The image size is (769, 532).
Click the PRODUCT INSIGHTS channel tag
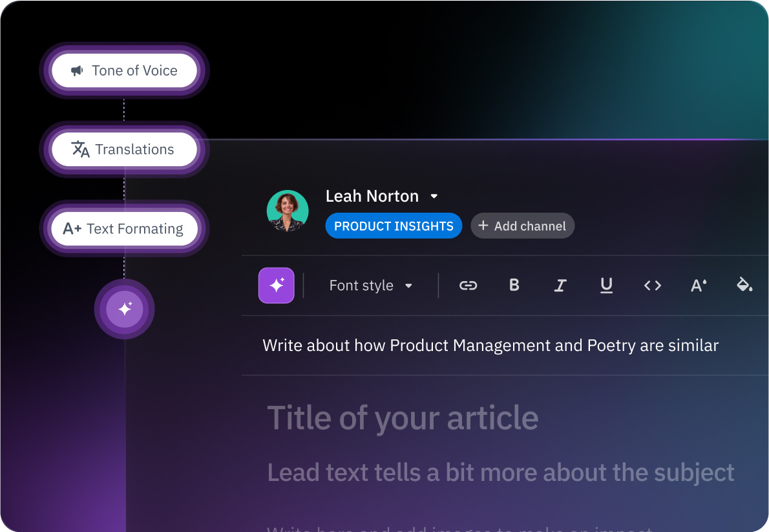[394, 226]
